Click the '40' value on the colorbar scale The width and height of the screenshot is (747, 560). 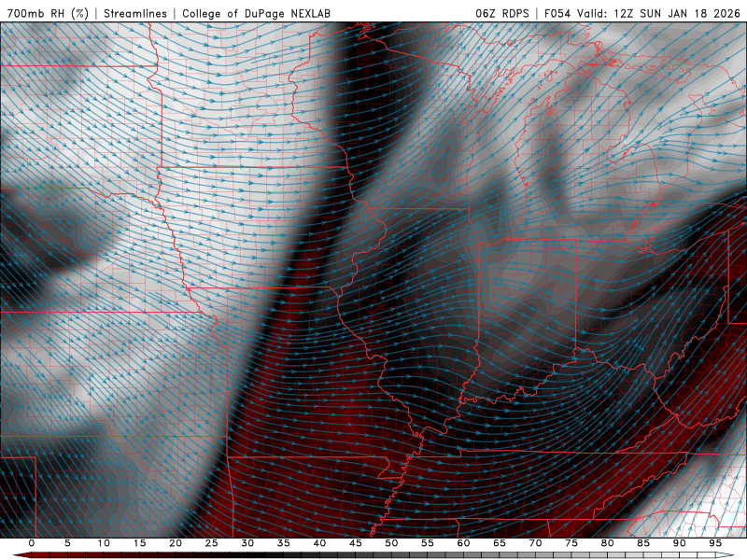pyautogui.click(x=319, y=543)
